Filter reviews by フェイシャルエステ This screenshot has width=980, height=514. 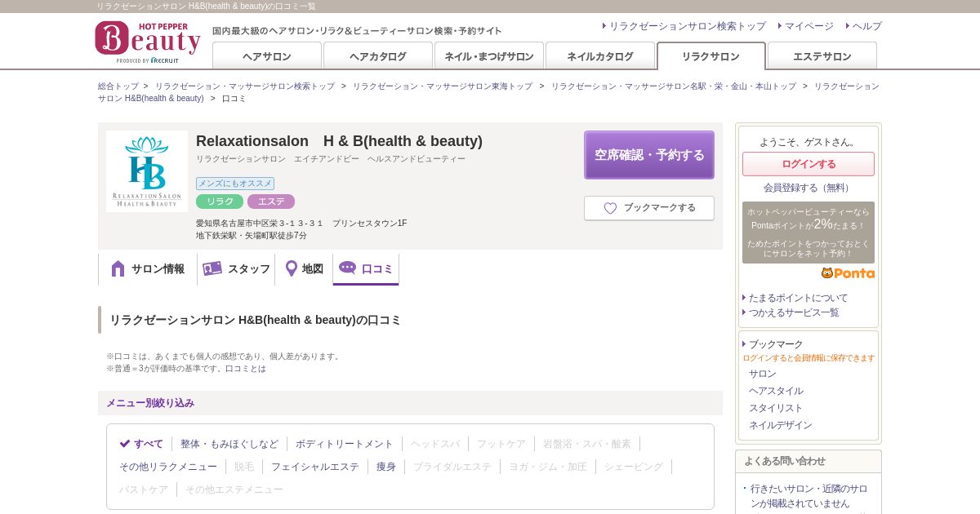[315, 467]
